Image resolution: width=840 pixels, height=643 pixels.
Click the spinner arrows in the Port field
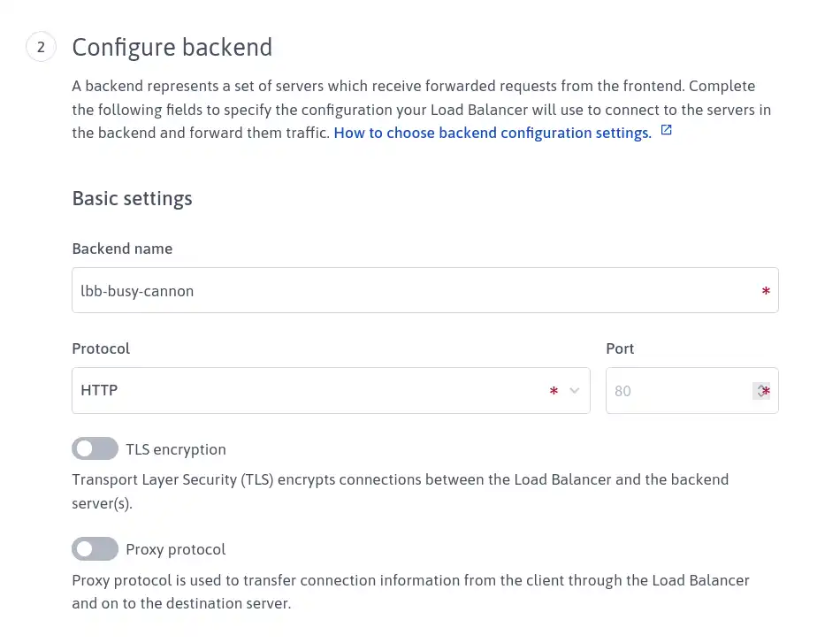[760, 391]
